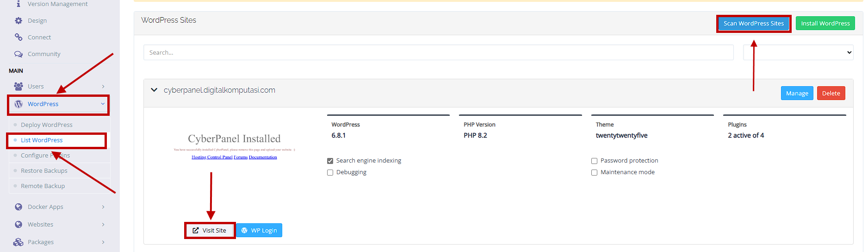This screenshot has height=252, width=868.
Task: Open the Community menu item
Action: click(x=44, y=54)
